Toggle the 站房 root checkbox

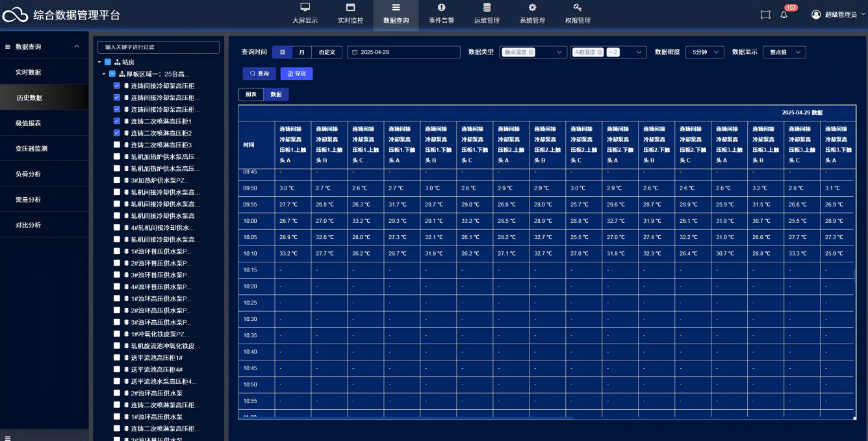point(108,62)
